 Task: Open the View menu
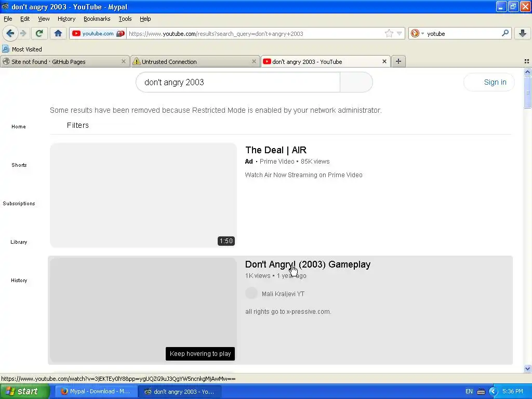click(x=44, y=19)
